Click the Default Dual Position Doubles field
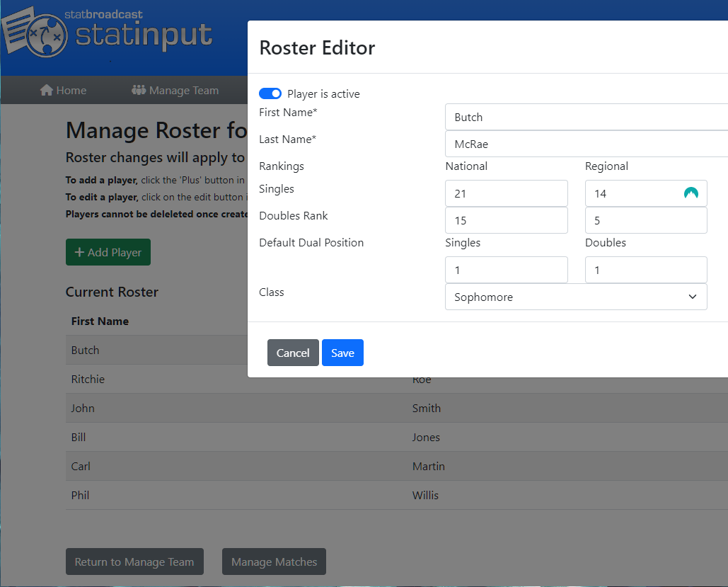 coord(645,270)
